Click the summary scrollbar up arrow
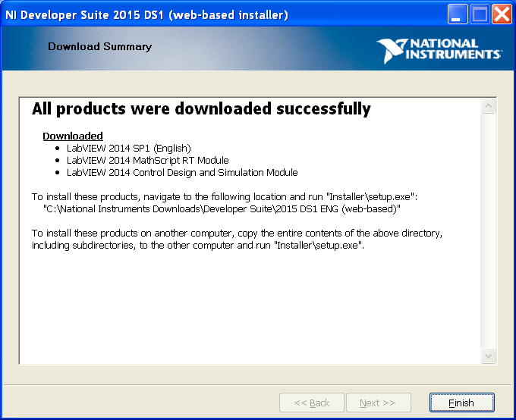516x420 pixels. point(488,106)
